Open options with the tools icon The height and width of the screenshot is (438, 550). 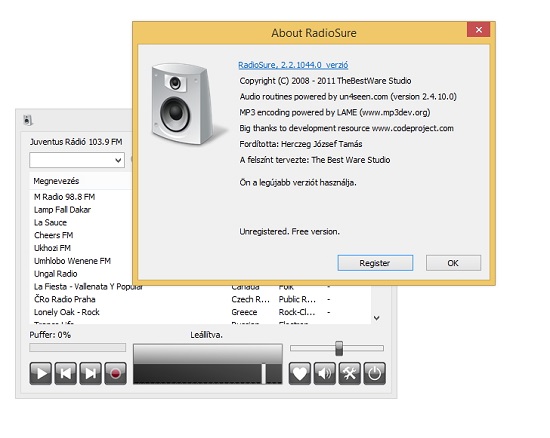tap(349, 373)
